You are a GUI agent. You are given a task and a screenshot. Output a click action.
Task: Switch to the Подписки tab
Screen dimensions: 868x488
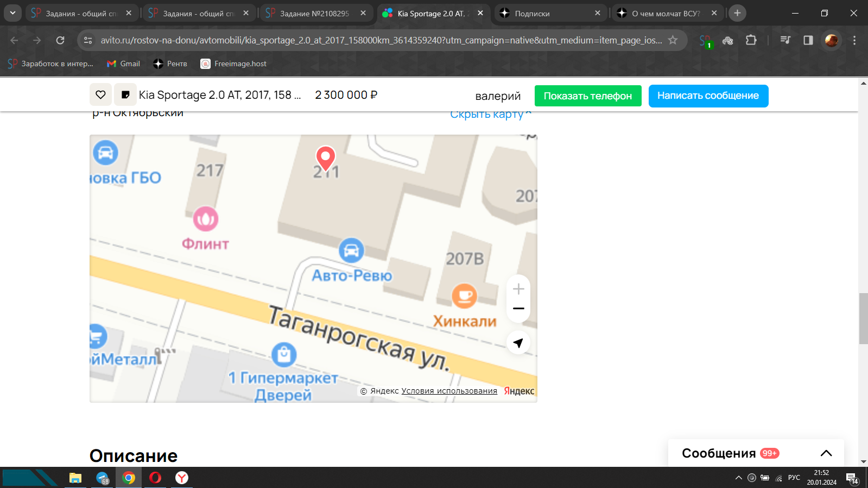tap(550, 13)
